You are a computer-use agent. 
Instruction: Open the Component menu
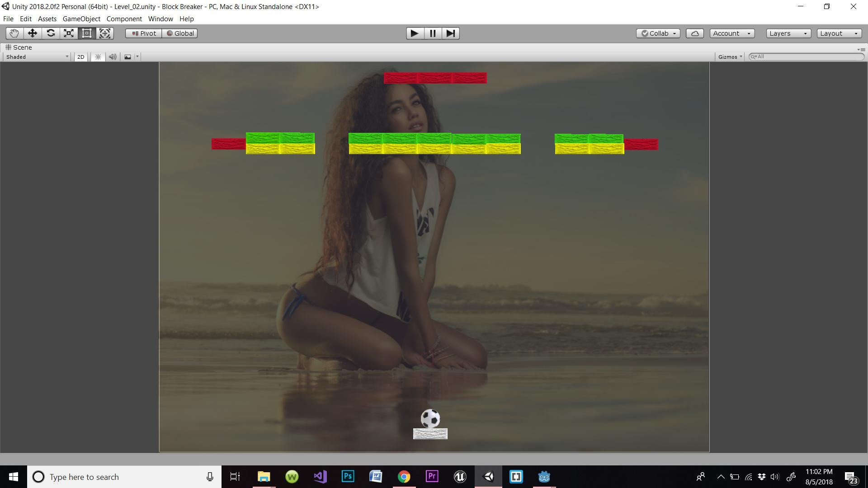pyautogui.click(x=124, y=19)
